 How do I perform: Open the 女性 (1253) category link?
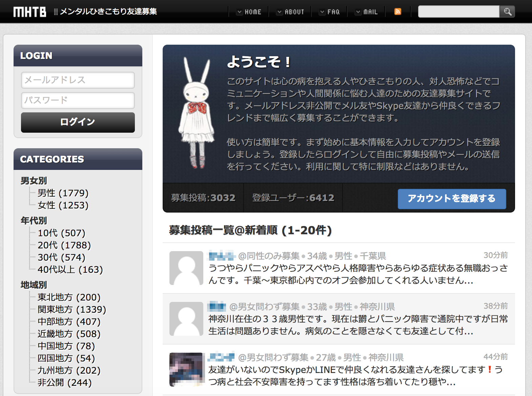(x=63, y=205)
